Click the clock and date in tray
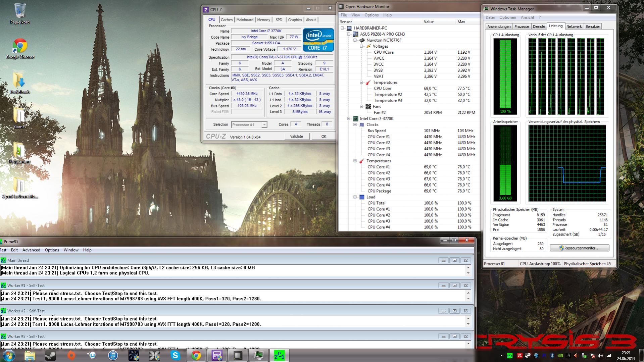Screen dimensions: 644x362 coord(626,356)
